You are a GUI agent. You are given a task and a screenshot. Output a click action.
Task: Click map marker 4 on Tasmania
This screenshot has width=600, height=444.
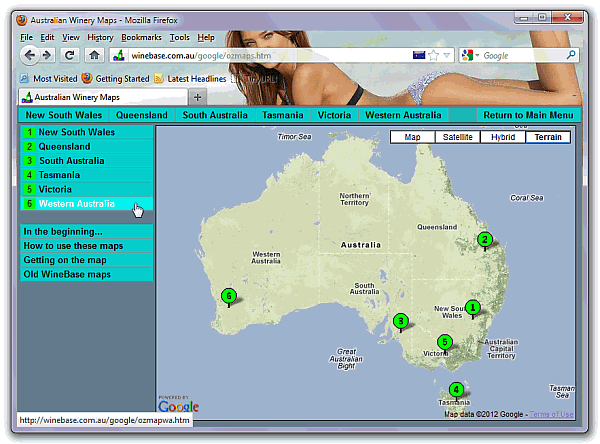(x=456, y=390)
